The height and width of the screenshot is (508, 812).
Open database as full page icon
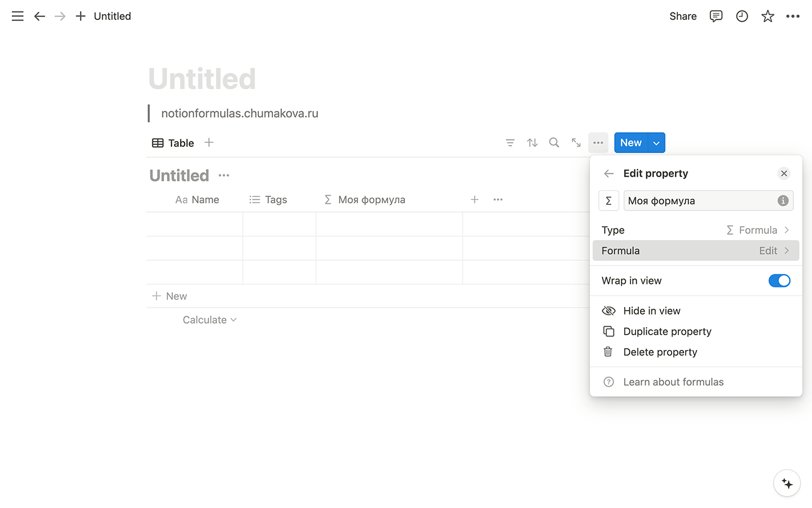click(x=576, y=143)
